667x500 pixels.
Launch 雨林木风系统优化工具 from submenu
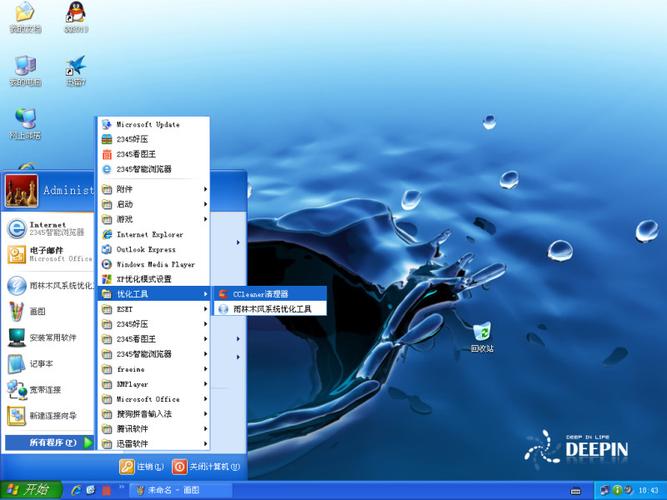point(270,309)
